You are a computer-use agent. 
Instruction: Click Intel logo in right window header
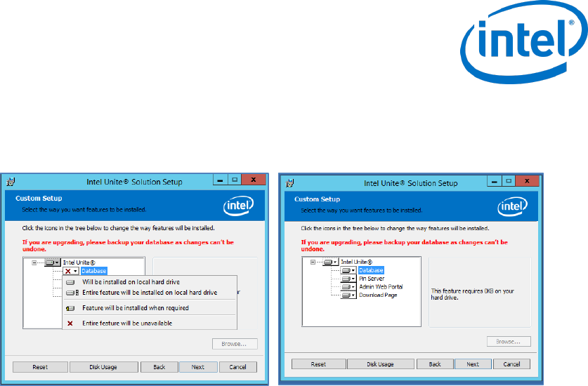(513, 206)
